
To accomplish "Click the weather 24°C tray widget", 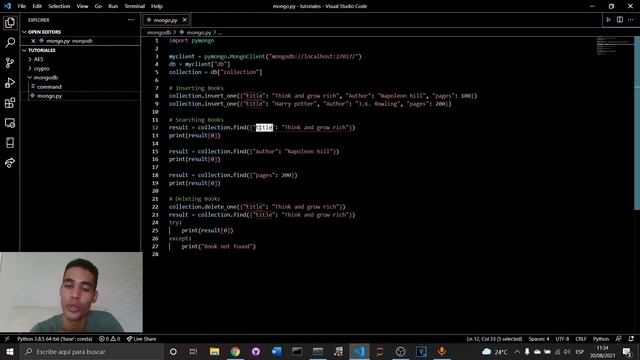I will click(x=495, y=351).
